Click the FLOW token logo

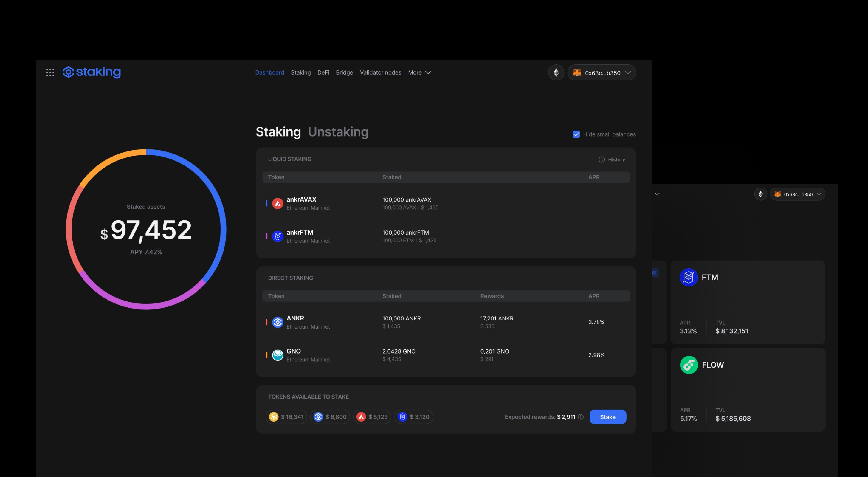click(x=689, y=365)
